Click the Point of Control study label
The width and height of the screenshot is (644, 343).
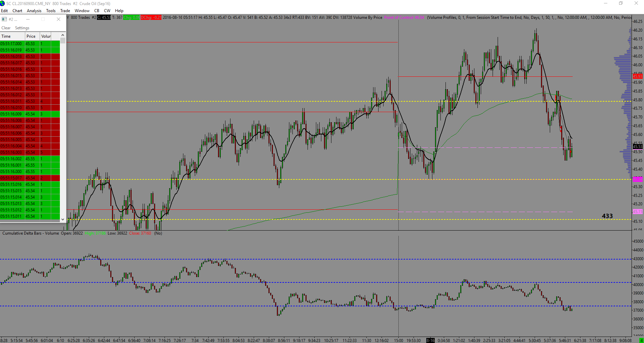pos(404,18)
